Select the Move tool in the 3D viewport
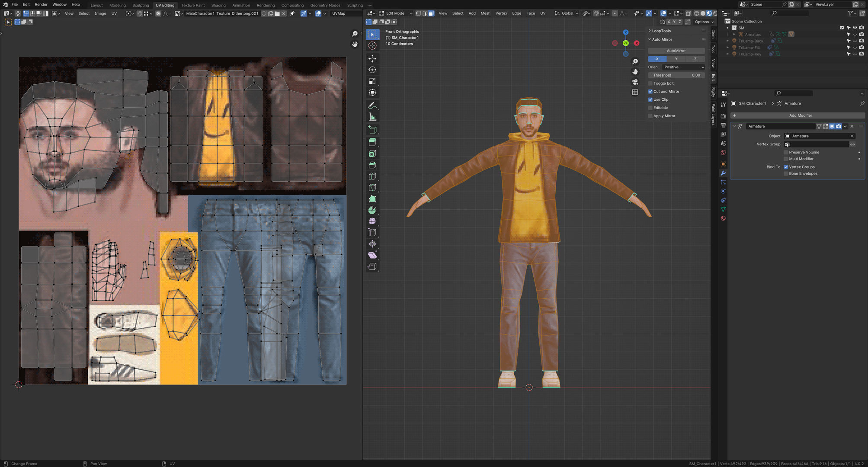This screenshot has height=467, width=868. click(372, 58)
